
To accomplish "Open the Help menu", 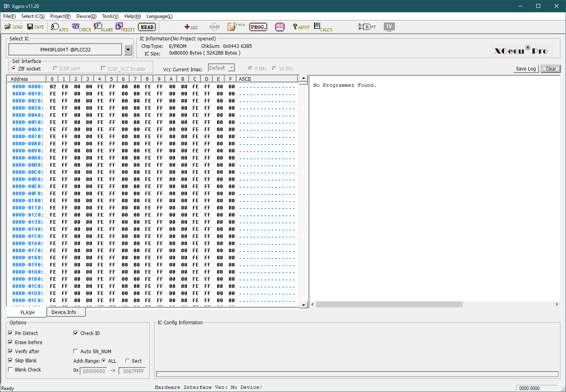I will 132,16.
